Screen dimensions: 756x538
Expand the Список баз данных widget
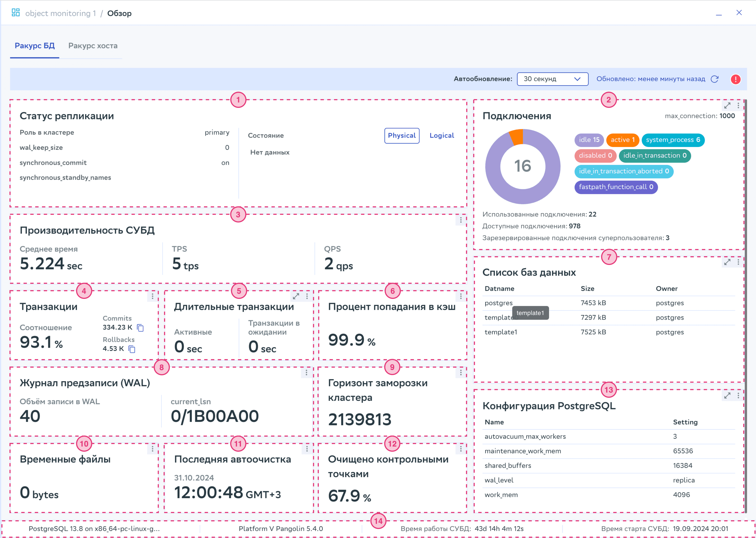point(727,262)
